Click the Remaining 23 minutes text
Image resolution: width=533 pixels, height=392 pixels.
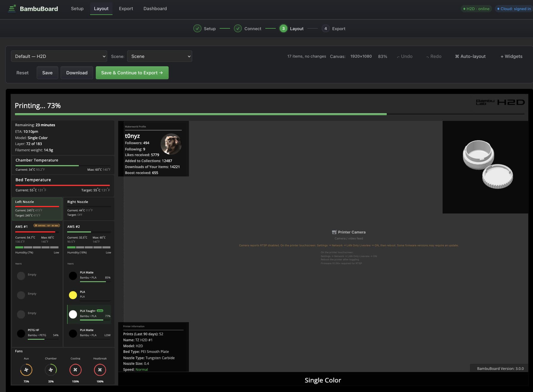pyautogui.click(x=35, y=125)
